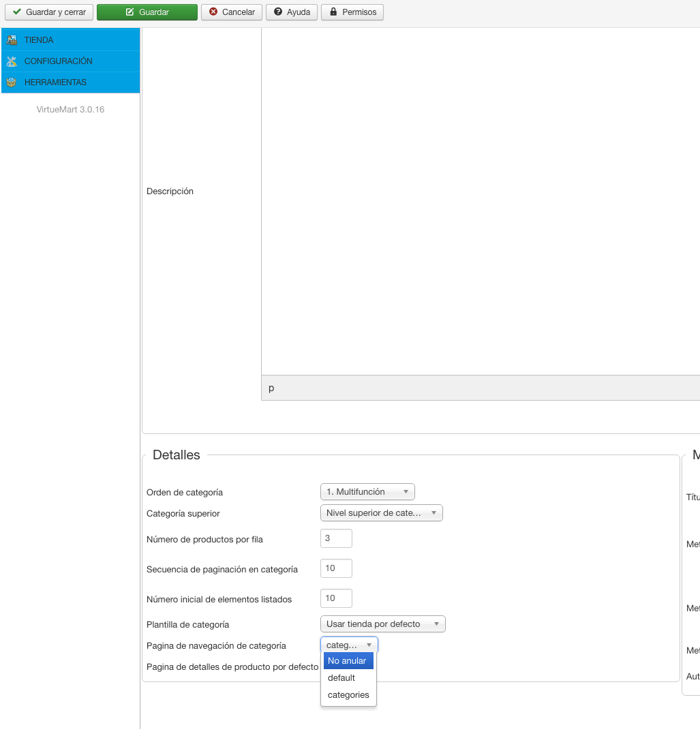Click the TIENDA shop icon
The width and height of the screenshot is (700, 738).
click(12, 40)
